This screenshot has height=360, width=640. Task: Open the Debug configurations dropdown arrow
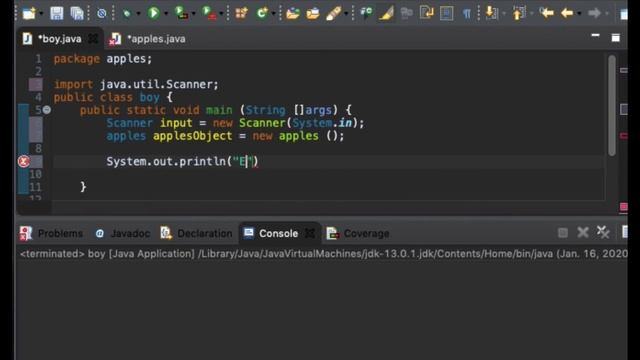[138, 14]
